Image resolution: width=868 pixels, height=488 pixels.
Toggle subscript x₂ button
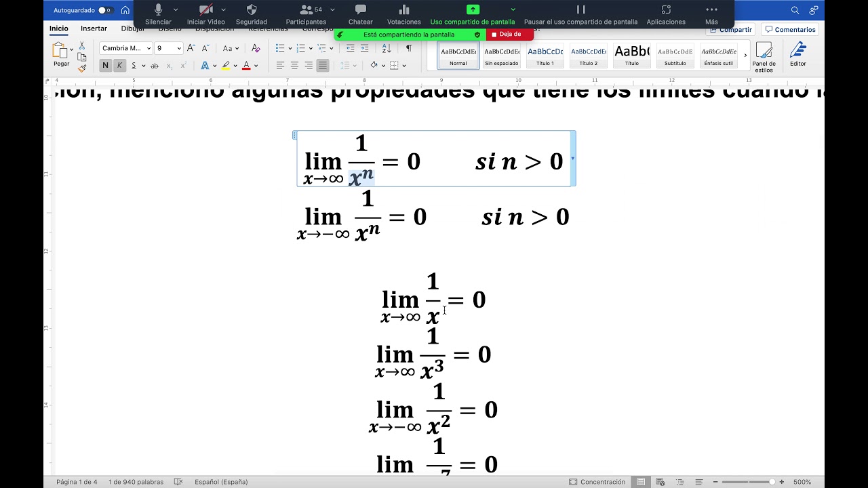(169, 66)
